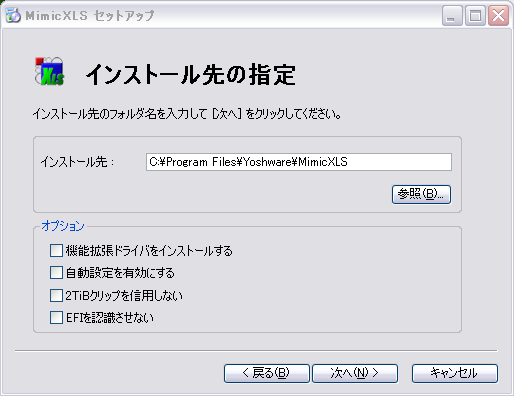Click the MimicXLS XLS logo icon

[x=49, y=71]
